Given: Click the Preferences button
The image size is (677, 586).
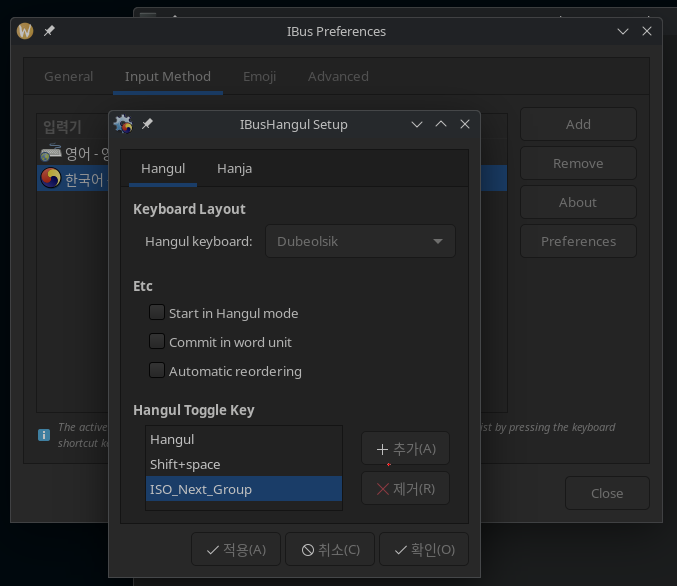Looking at the screenshot, I should click(578, 241).
